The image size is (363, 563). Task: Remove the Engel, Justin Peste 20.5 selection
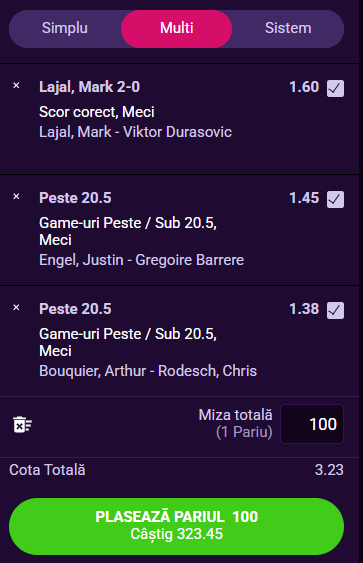pyautogui.click(x=16, y=196)
